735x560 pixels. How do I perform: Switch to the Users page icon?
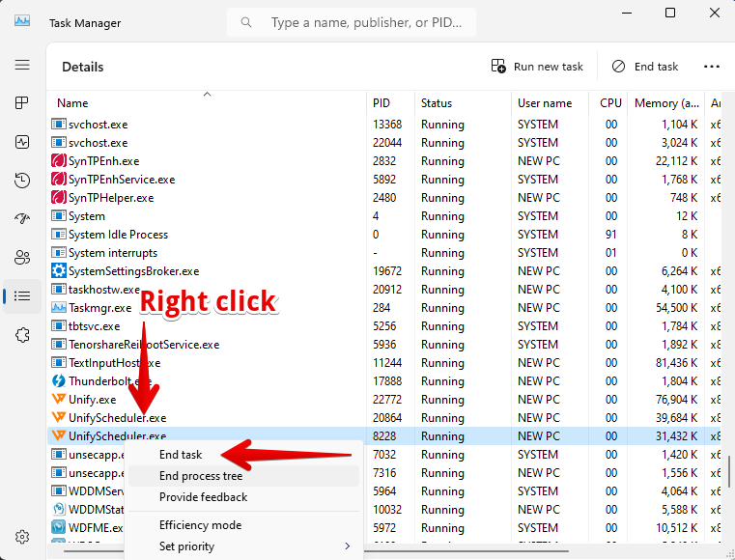(x=22, y=258)
